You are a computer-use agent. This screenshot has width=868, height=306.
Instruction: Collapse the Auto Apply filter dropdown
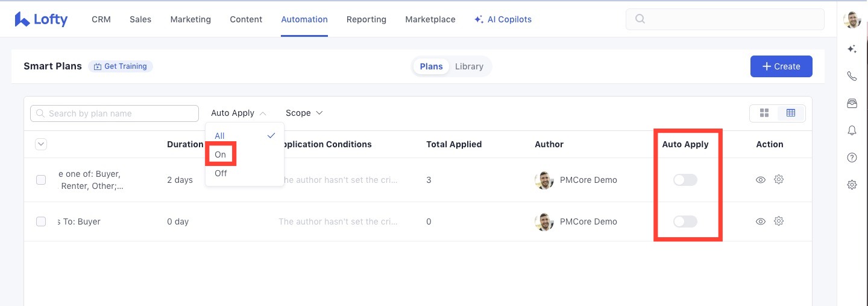pyautogui.click(x=239, y=113)
